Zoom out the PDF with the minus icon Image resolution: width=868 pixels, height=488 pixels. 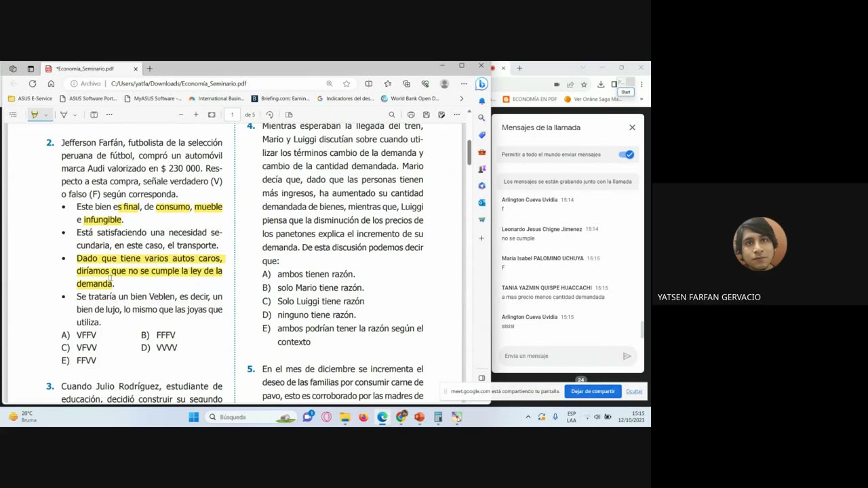pyautogui.click(x=181, y=115)
